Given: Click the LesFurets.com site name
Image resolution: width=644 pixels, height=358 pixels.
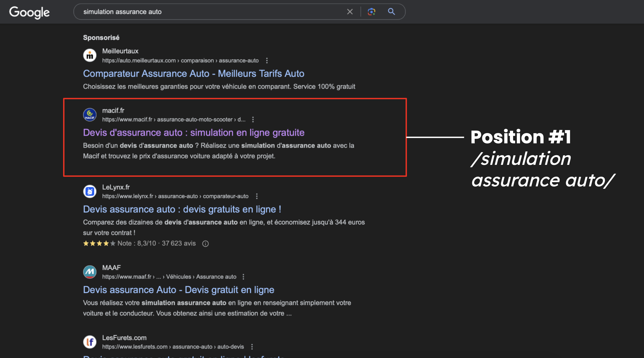Looking at the screenshot, I should 124,338.
